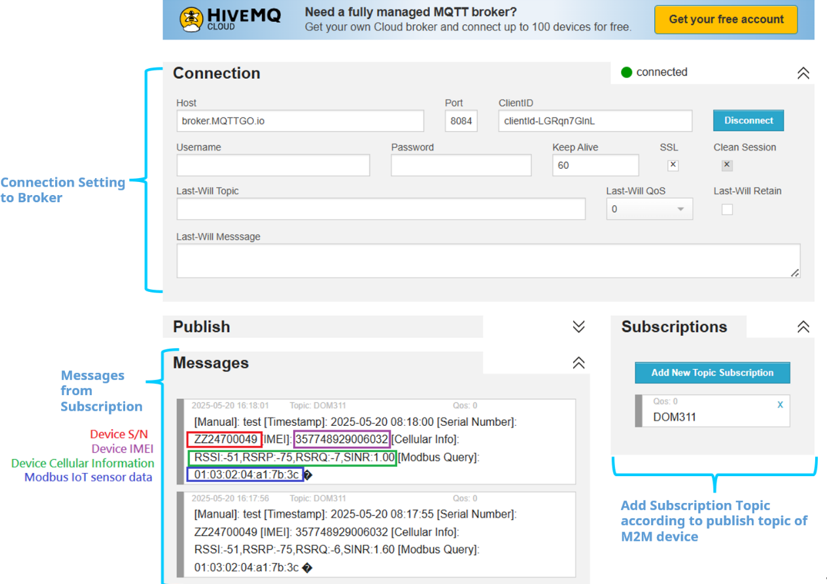Screen dimensions: 827x584
Task: Toggle the Clean Session checkbox
Action: 727,165
